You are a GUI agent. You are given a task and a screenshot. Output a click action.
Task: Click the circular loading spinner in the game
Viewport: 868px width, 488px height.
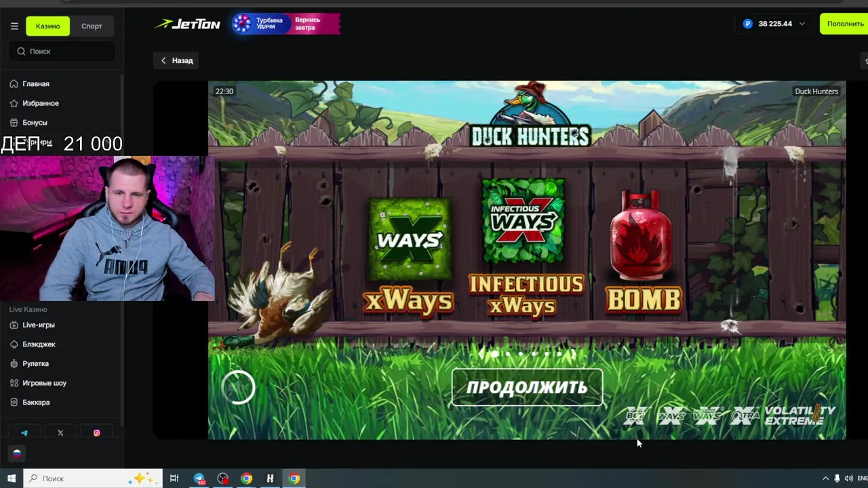[238, 388]
